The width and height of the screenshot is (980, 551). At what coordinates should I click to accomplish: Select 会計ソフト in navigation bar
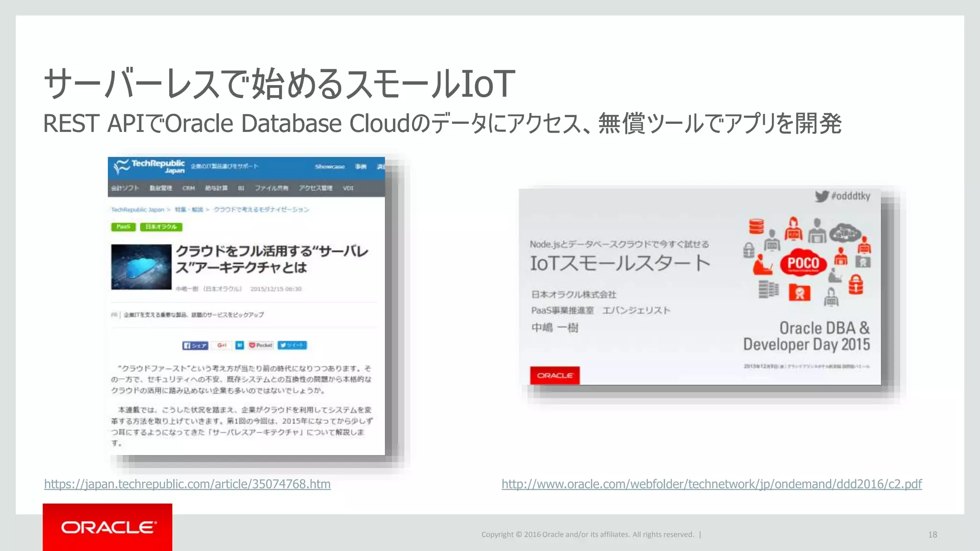[125, 188]
